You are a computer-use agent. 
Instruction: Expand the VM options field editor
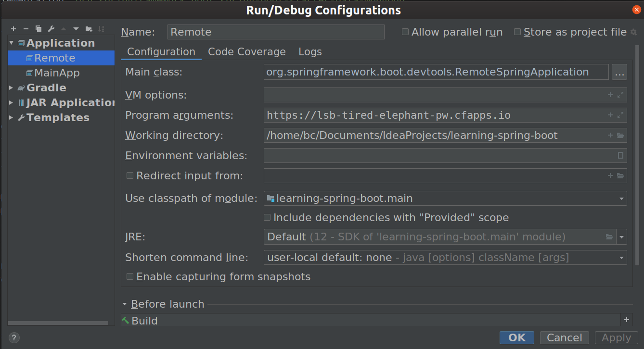620,95
